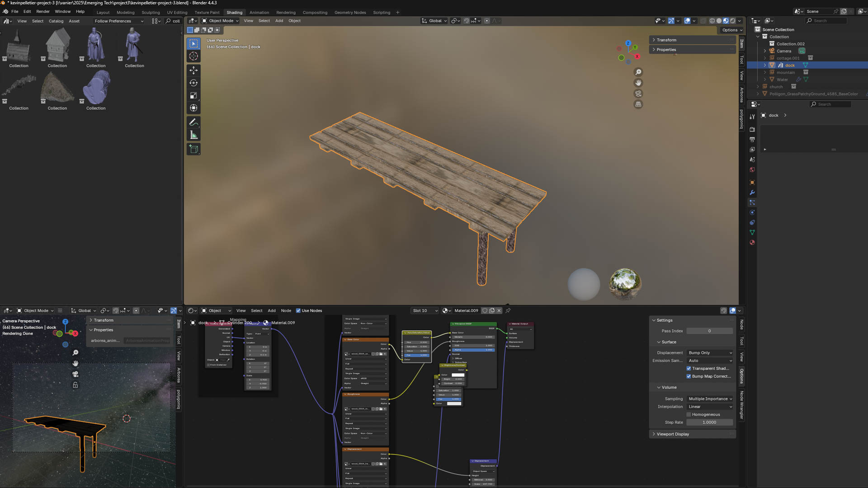Select the Measure tool
This screenshot has width=868, height=488.
pos(193,135)
